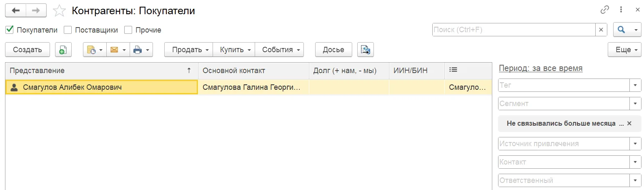The image size is (644, 190).
Task: Click the ИИН/БИН column header
Action: (x=417, y=71)
